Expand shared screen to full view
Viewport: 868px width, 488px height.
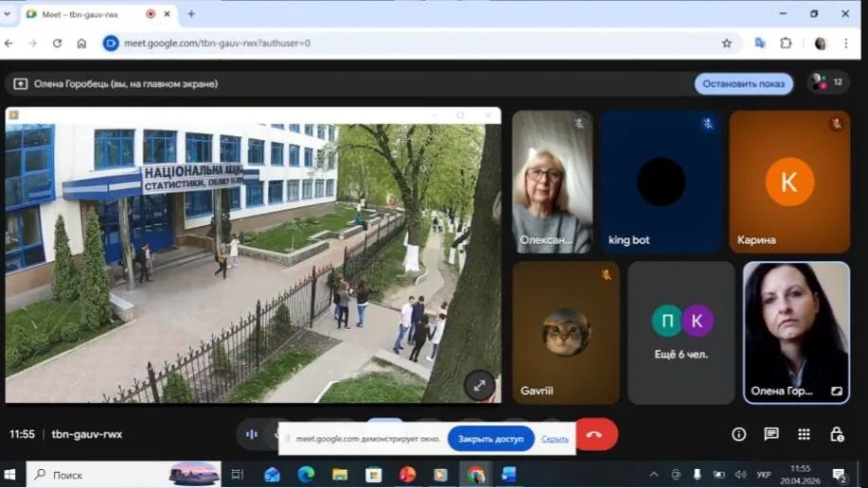(479, 385)
